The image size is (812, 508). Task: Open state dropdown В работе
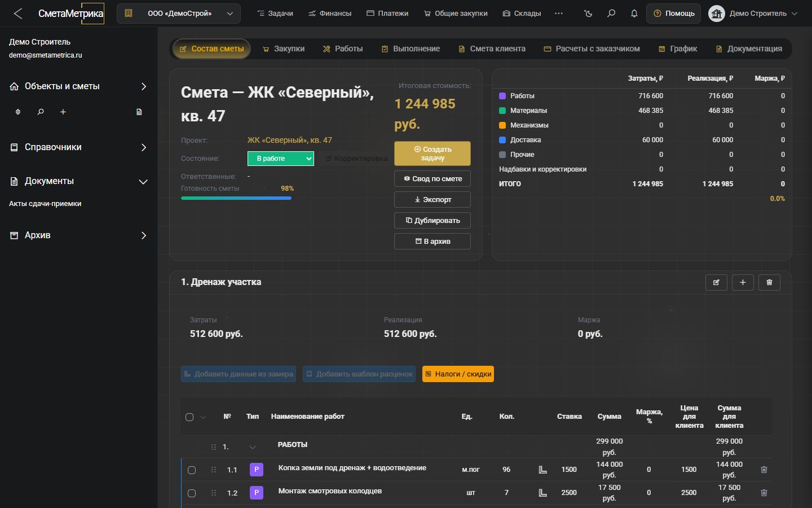pyautogui.click(x=281, y=159)
